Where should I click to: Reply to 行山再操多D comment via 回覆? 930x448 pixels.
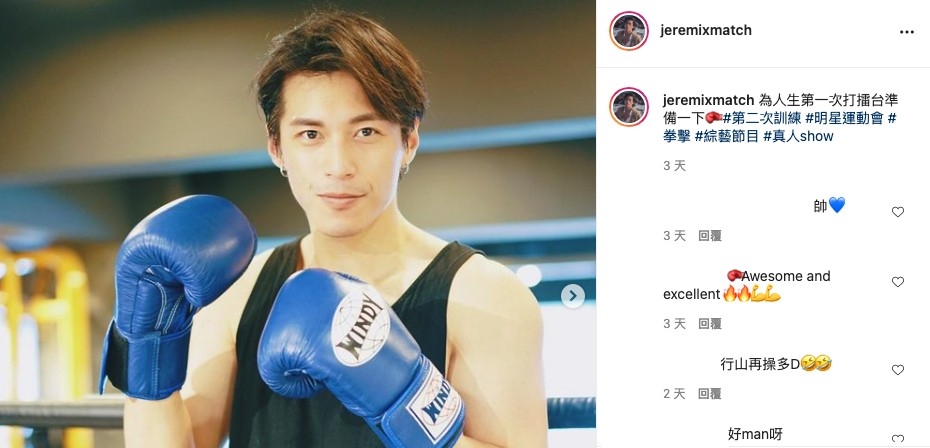709,393
